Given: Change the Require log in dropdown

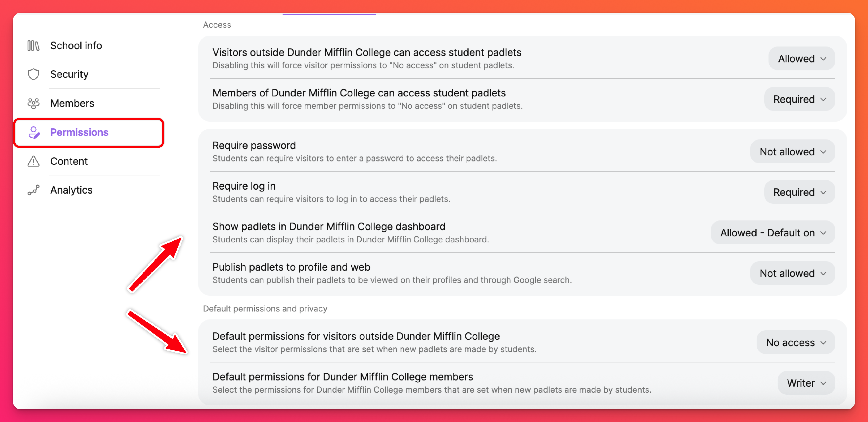Looking at the screenshot, I should click(x=799, y=192).
